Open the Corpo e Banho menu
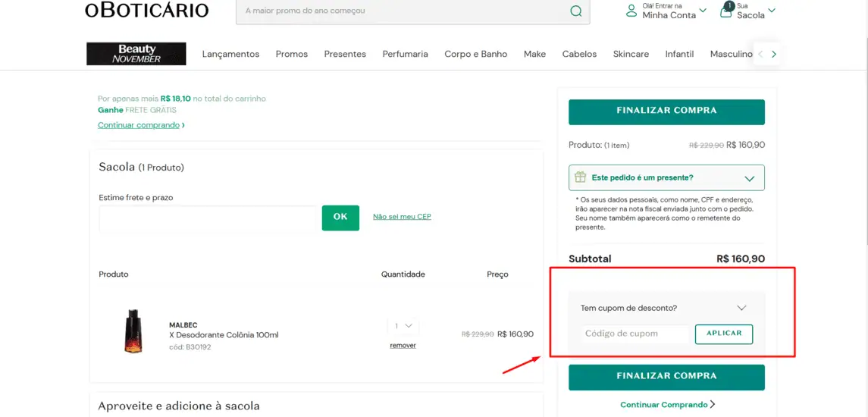Viewport: 868px width, 417px height. point(475,55)
